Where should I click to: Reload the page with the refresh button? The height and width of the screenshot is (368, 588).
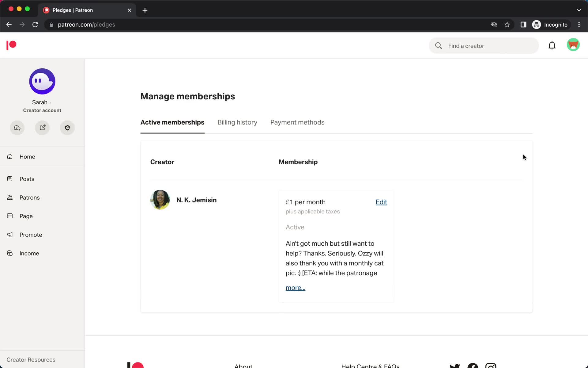(x=35, y=25)
